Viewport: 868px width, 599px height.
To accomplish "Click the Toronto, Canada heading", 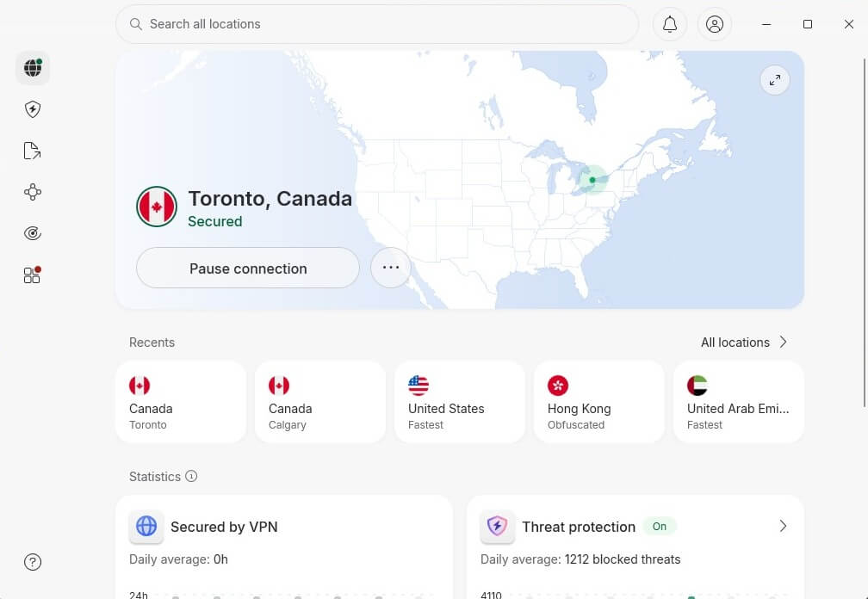I will (270, 199).
